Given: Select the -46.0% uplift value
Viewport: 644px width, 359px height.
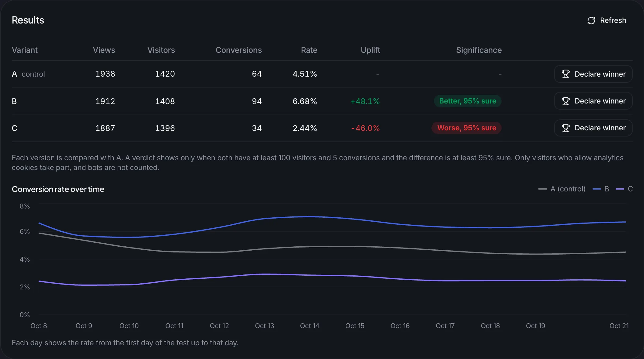Looking at the screenshot, I should pyautogui.click(x=366, y=128).
